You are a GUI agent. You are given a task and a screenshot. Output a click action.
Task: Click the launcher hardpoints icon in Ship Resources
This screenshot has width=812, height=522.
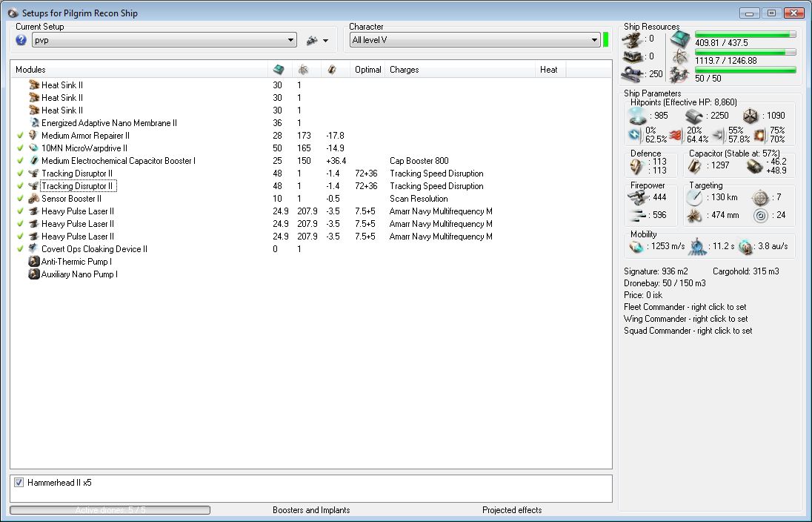[632, 56]
